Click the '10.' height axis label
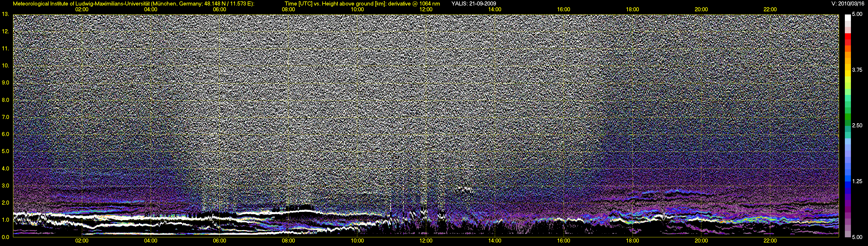868x246 pixels. pyautogui.click(x=5, y=65)
